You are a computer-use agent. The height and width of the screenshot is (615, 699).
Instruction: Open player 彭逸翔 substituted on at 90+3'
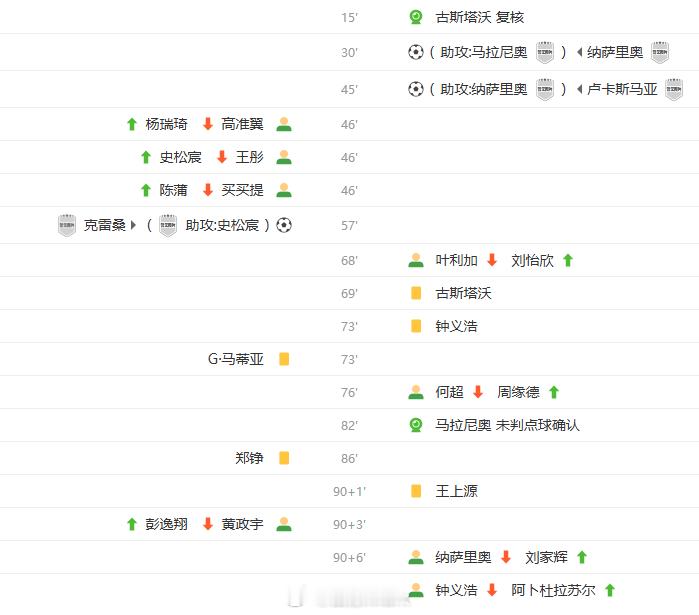[x=166, y=524]
